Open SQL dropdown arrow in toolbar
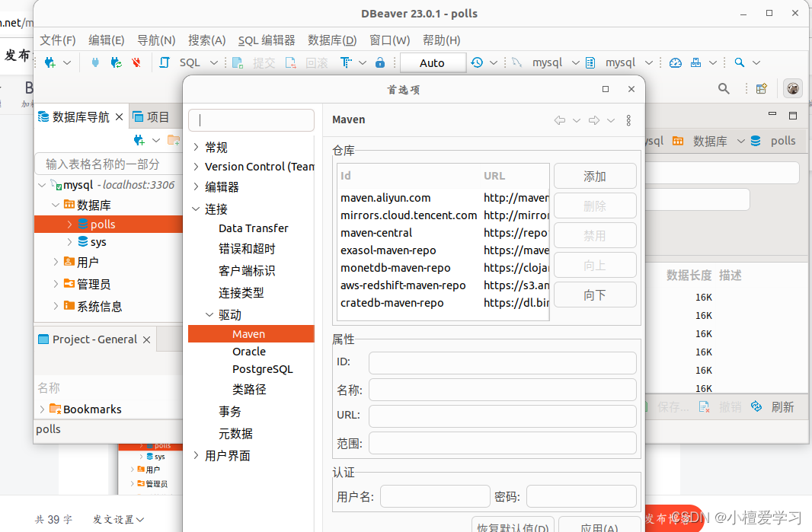 pyautogui.click(x=214, y=62)
